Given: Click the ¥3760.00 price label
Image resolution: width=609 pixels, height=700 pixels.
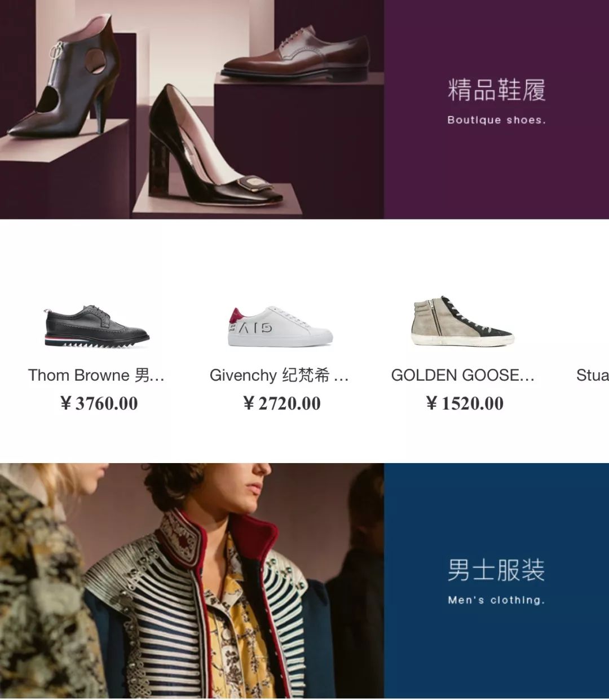Looking at the screenshot, I should pos(99,403).
